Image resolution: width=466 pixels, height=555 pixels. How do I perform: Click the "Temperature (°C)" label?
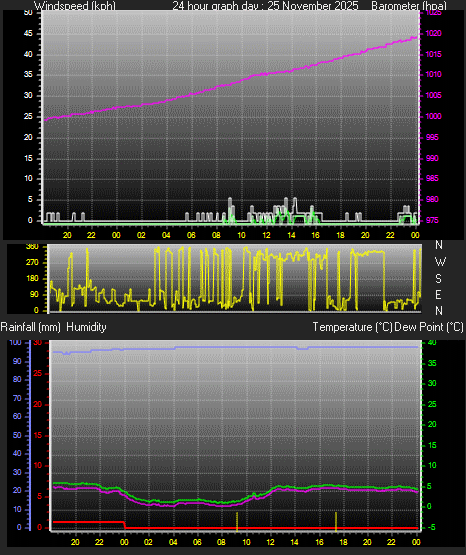pos(352,327)
